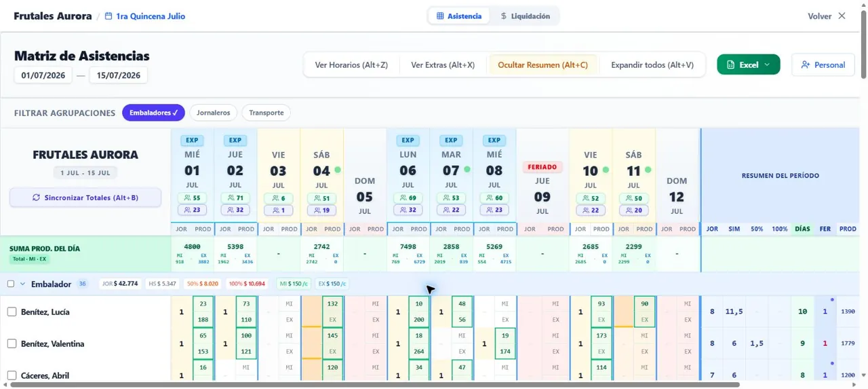Click Lucía's 188 production cell on 01 Jul
Viewport: 868px width, 389px height.
[x=203, y=319]
